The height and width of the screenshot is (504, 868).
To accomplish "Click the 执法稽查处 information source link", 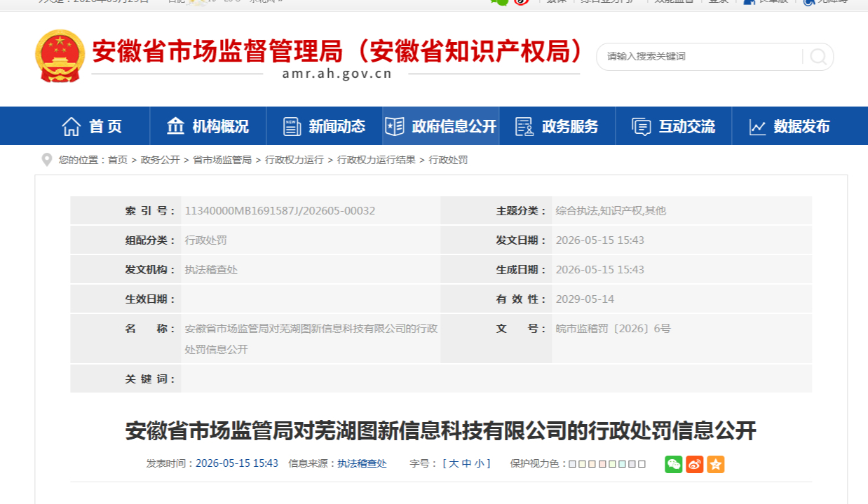I will pos(362,463).
